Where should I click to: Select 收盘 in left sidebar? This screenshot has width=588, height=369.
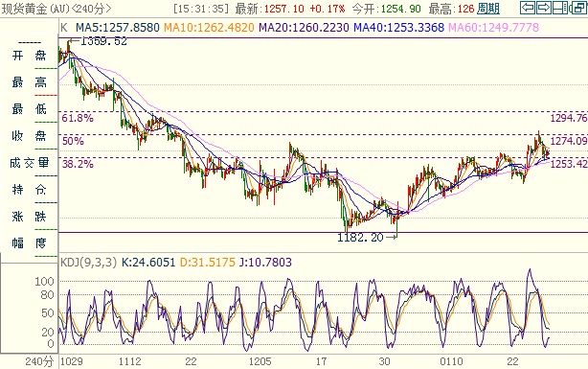tap(29, 135)
